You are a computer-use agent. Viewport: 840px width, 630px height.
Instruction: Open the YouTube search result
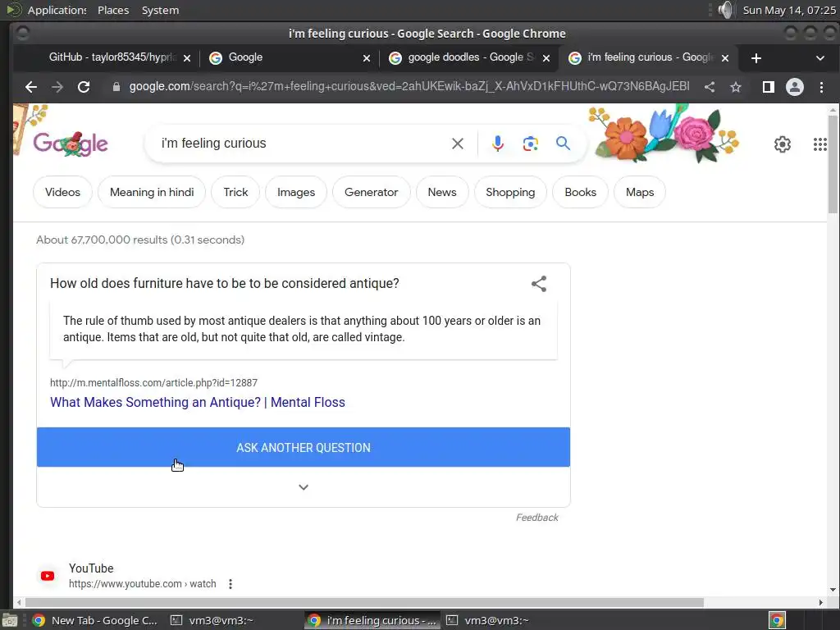(91, 568)
